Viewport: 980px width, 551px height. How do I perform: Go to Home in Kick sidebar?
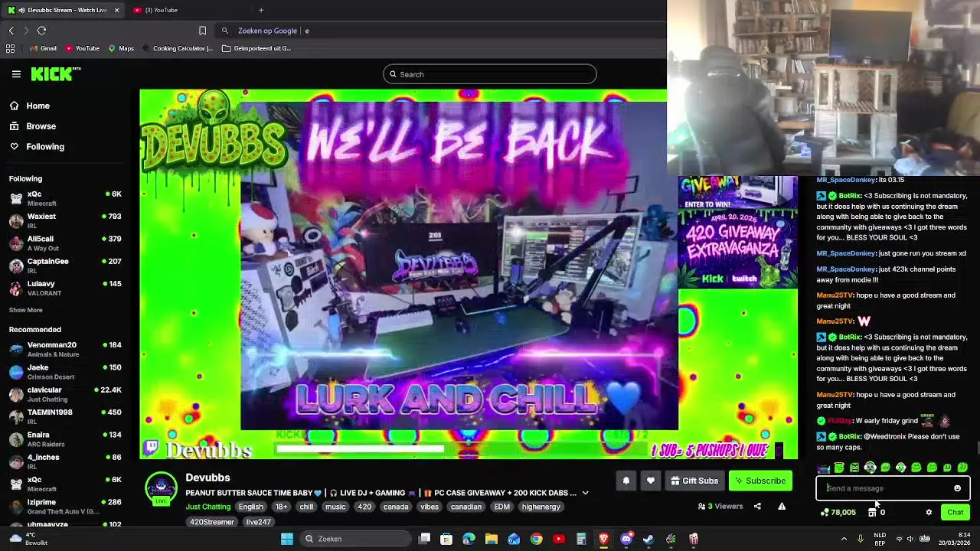[38, 106]
